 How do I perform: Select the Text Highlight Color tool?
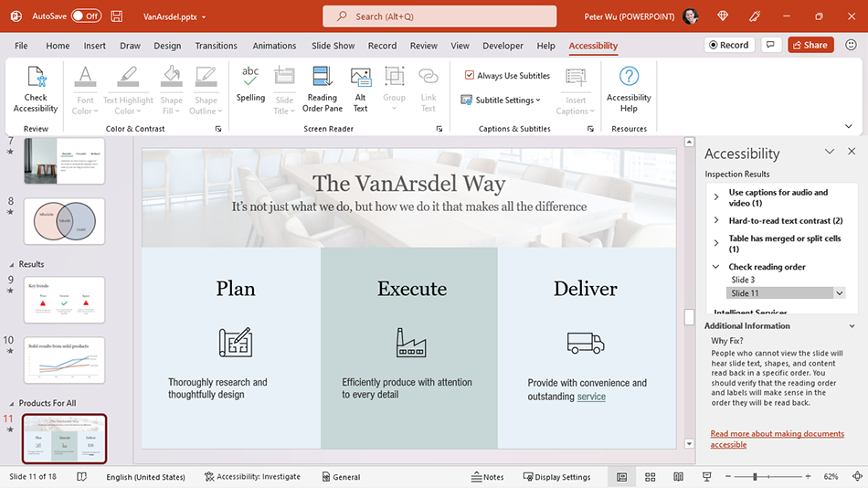coord(128,90)
